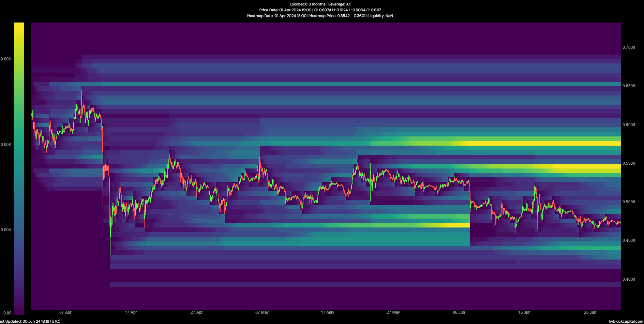
Task: Click the 07 May date label
Action: 262,312
